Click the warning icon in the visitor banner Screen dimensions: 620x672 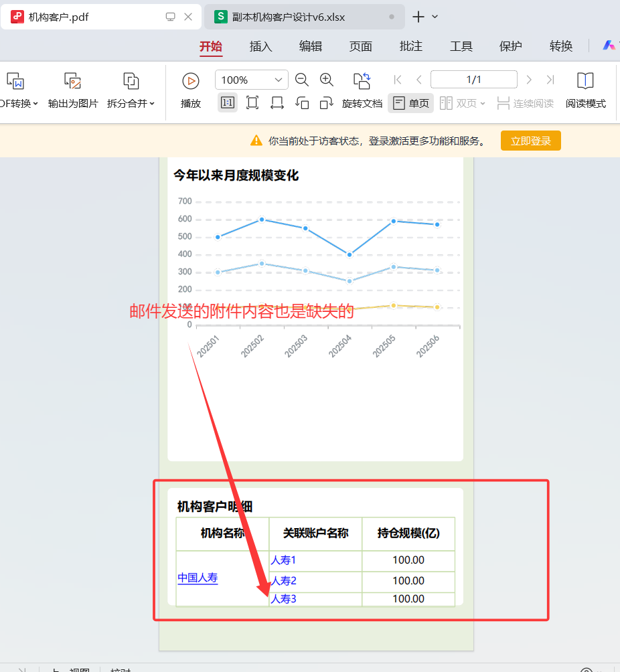(256, 141)
